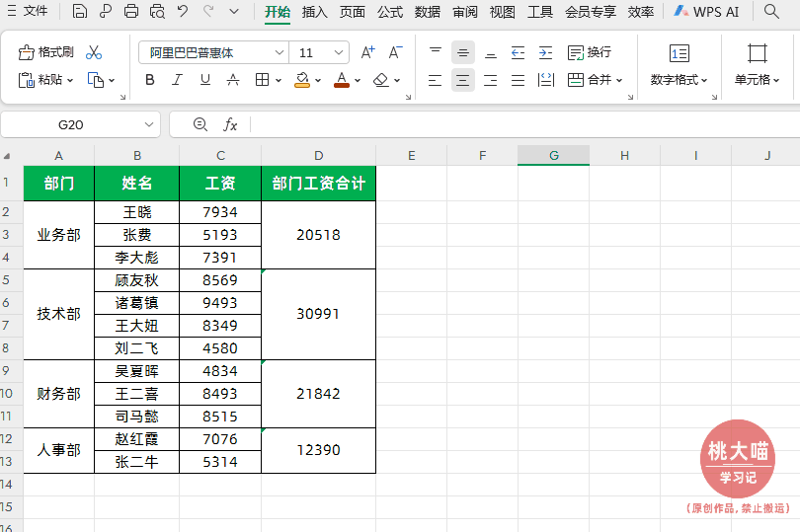Open the Number Format 数字格式 dropdown
The image size is (800, 532).
coord(680,80)
